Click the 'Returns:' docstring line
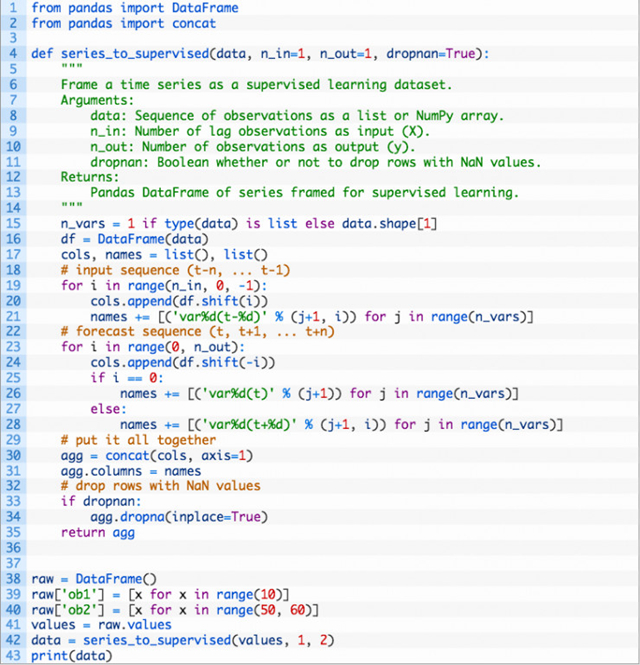This screenshot has height=665, width=640. click(90, 177)
